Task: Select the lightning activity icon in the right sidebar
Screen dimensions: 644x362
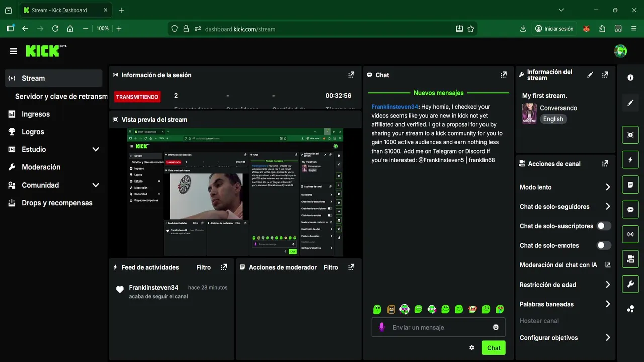Action: tap(630, 160)
